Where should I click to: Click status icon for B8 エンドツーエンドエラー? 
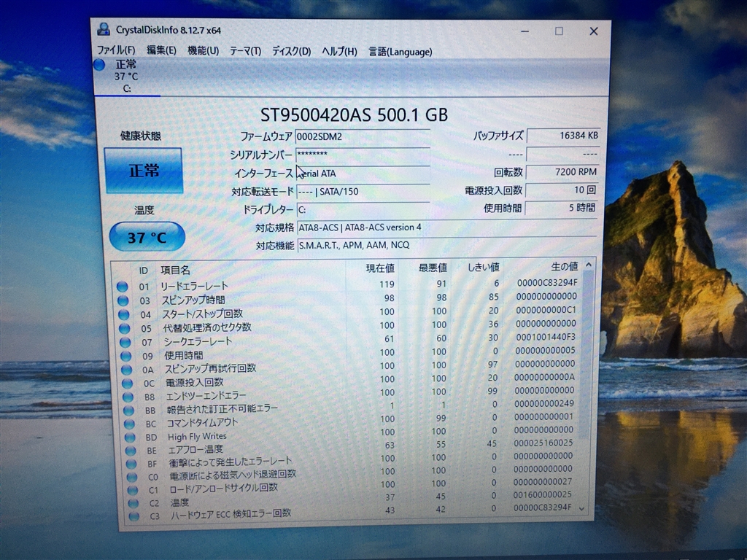pos(128,396)
